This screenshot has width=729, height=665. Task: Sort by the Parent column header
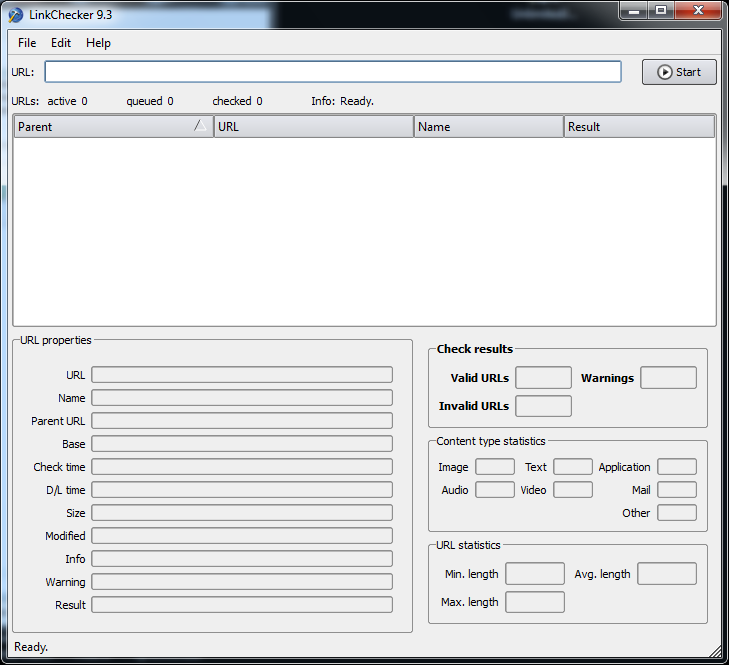113,126
